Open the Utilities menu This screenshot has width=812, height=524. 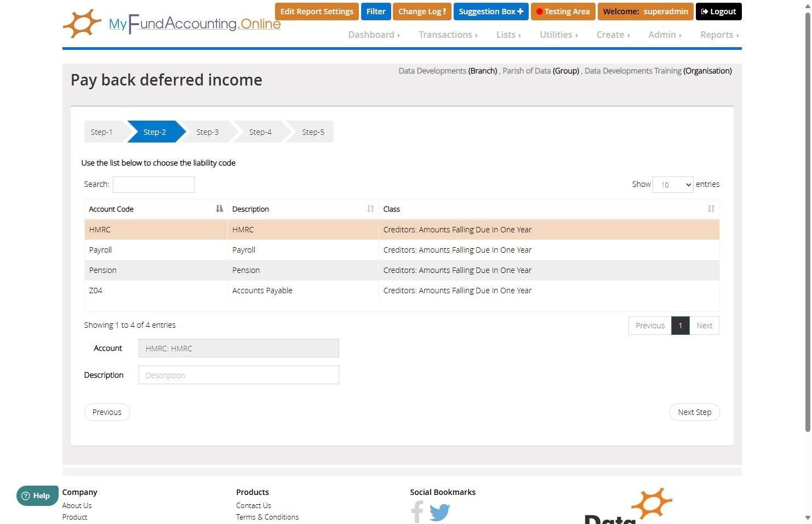tap(559, 35)
